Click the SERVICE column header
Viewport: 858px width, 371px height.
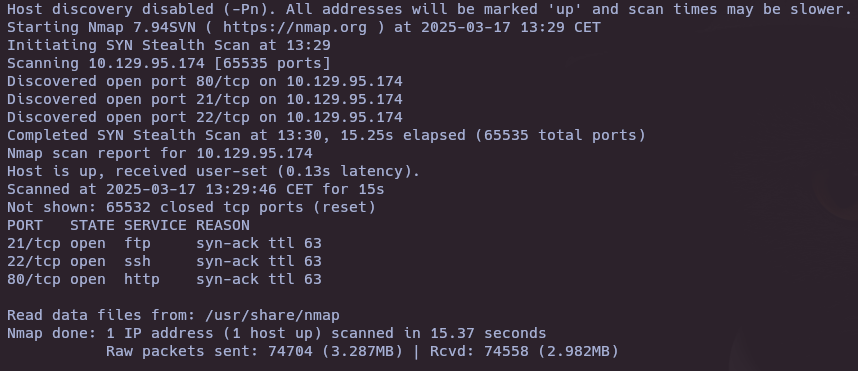pyautogui.click(x=155, y=225)
